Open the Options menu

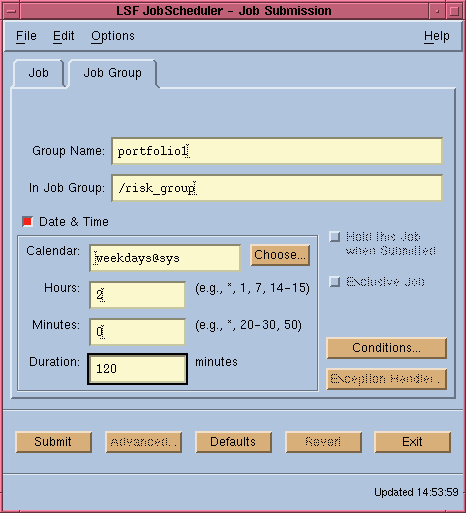pos(113,36)
